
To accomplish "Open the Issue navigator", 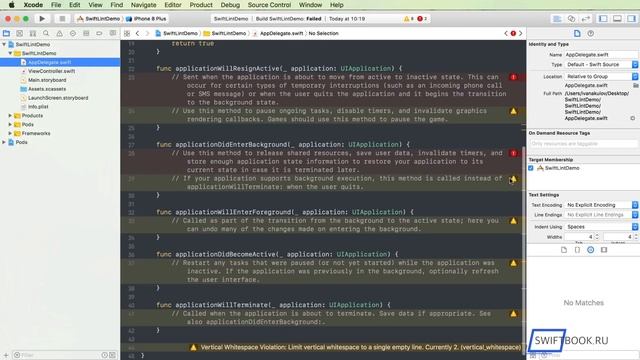I will (60, 33).
